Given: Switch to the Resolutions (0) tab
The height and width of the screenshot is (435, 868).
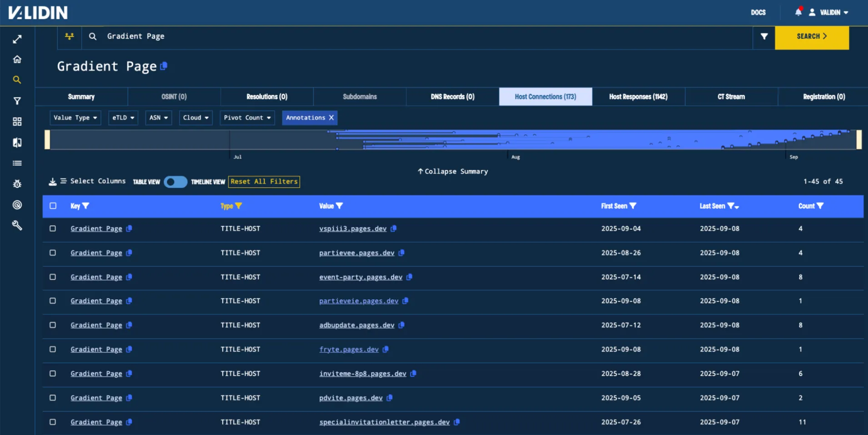Looking at the screenshot, I should pyautogui.click(x=267, y=96).
